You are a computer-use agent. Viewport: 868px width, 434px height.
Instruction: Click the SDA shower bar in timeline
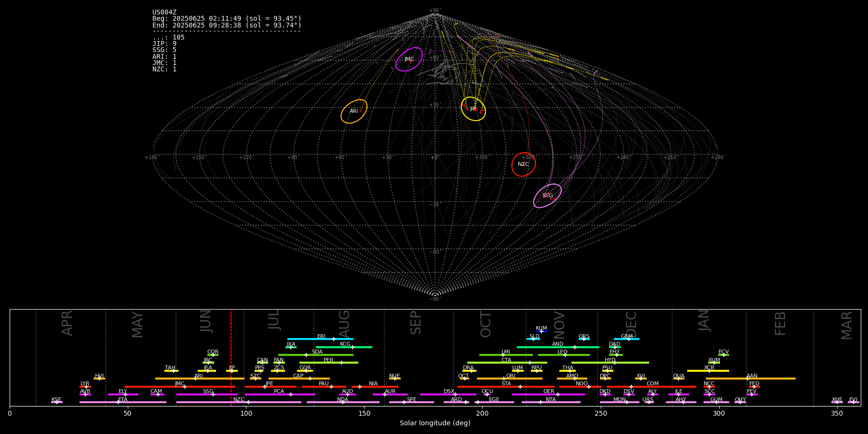click(x=316, y=355)
